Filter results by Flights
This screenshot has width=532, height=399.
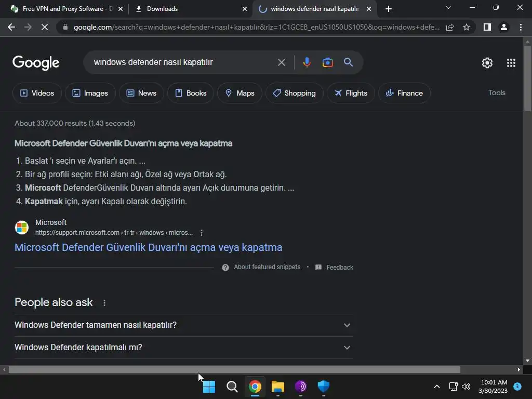point(351,93)
